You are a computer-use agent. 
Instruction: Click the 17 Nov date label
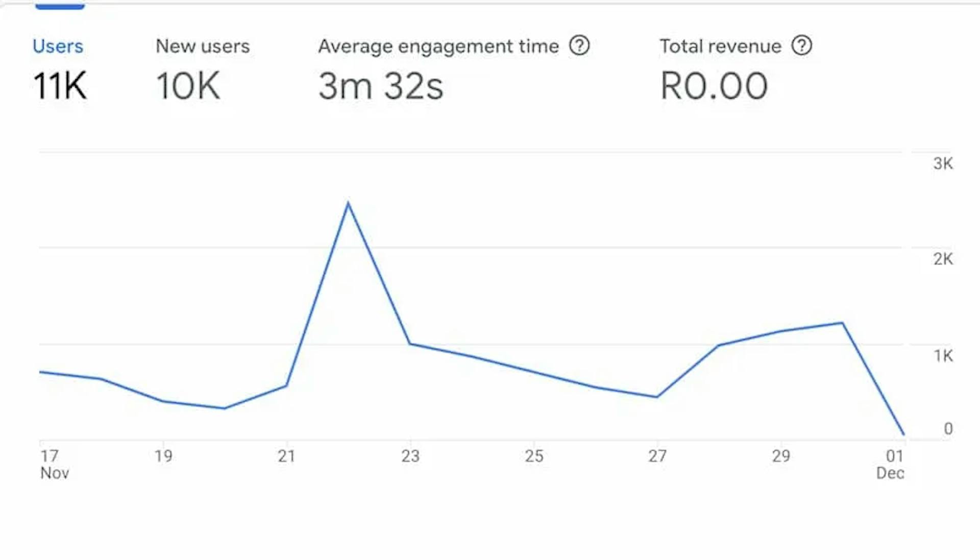[x=54, y=464]
